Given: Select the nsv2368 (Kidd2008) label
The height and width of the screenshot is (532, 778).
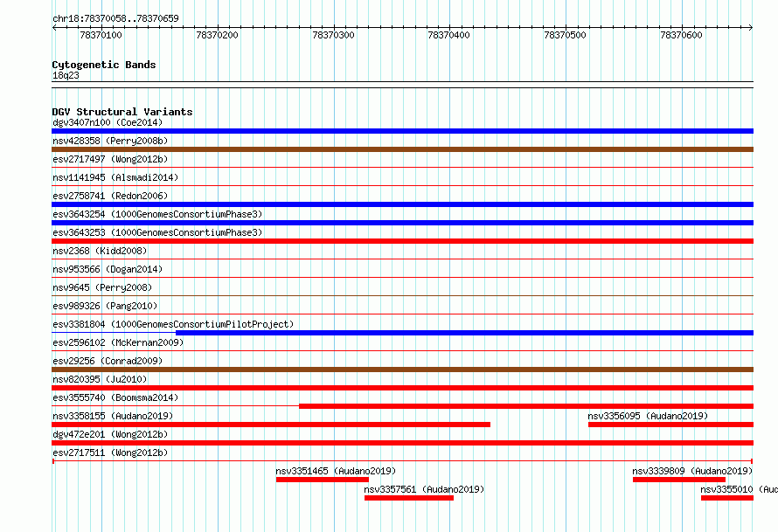Looking at the screenshot, I should coord(100,251).
